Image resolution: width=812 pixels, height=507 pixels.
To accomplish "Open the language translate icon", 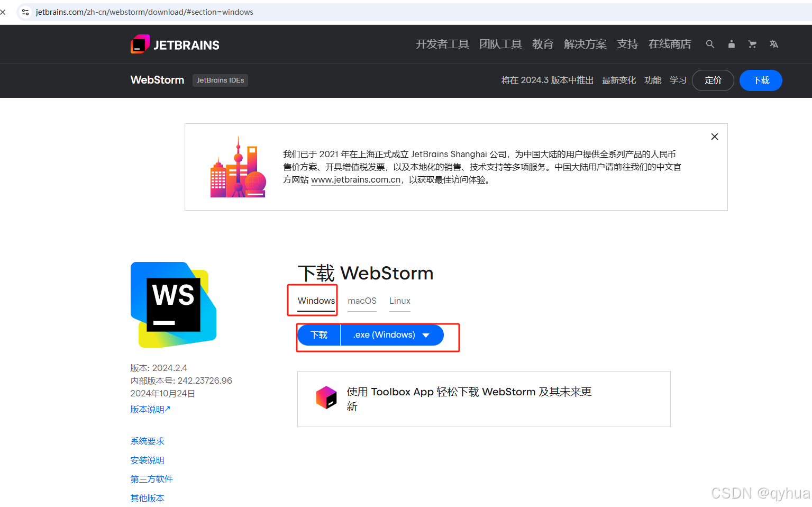I will click(774, 44).
